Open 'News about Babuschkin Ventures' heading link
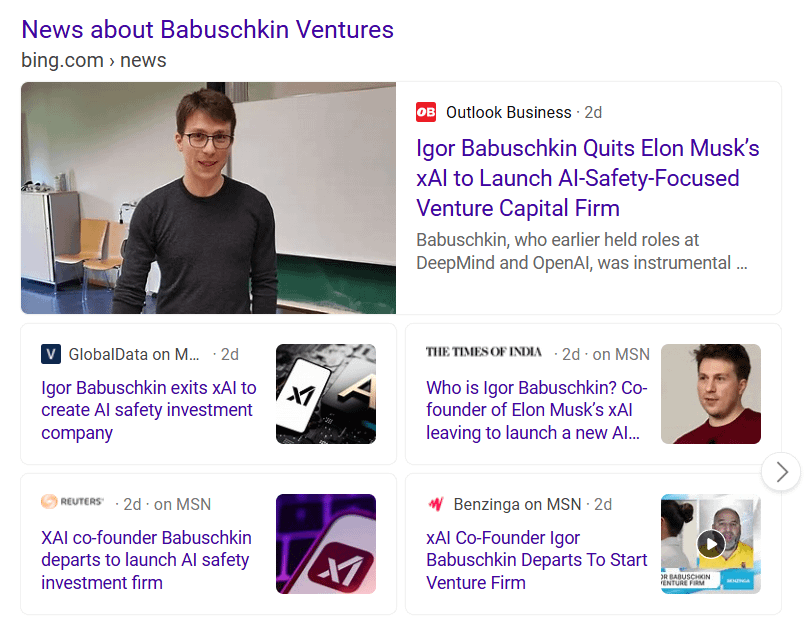Image resolution: width=806 pixels, height=618 pixels. 207,29
